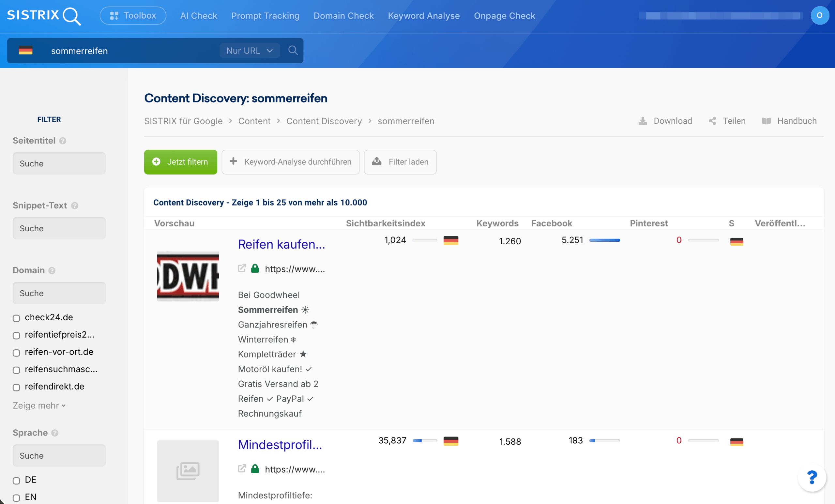Click Sichtbarkeitsindex bar for 35,837
Image resolution: width=835 pixels, height=504 pixels.
pos(425,441)
